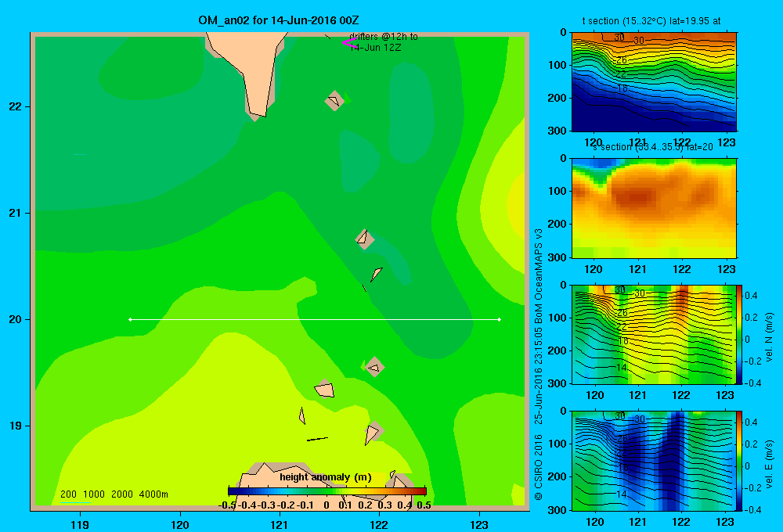The image size is (783, 532).
Task: Click depth label 200 on the salinity section axis
Action: click(557, 224)
